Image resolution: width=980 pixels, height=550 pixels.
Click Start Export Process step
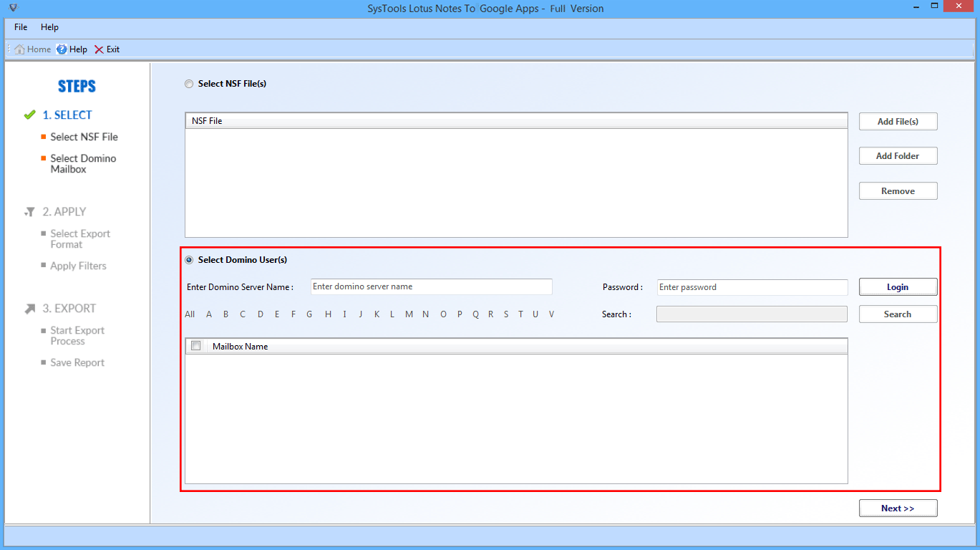[x=77, y=336]
